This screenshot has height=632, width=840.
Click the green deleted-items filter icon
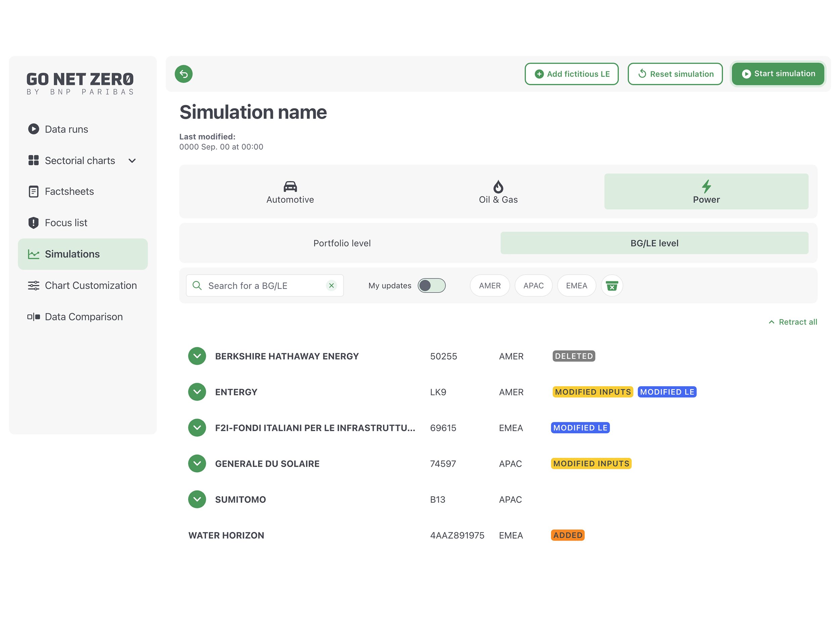612,285
